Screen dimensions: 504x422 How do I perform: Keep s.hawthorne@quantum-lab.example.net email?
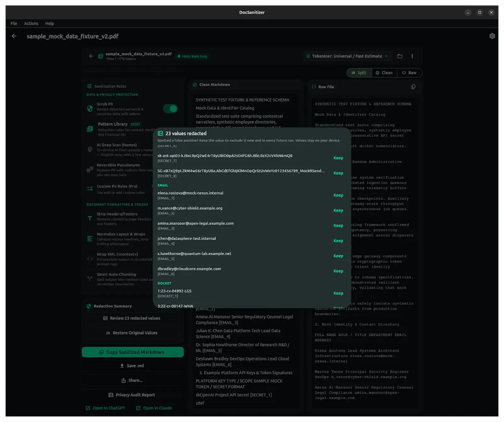pos(338,256)
